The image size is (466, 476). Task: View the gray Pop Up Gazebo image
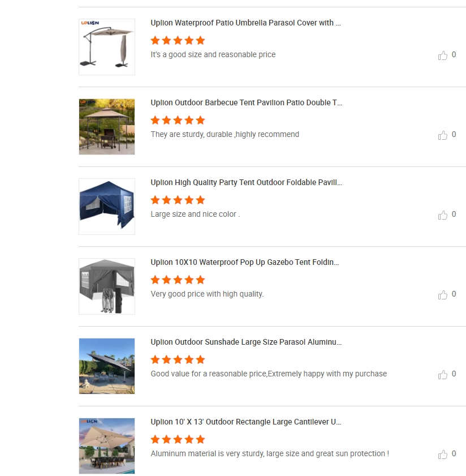[107, 286]
